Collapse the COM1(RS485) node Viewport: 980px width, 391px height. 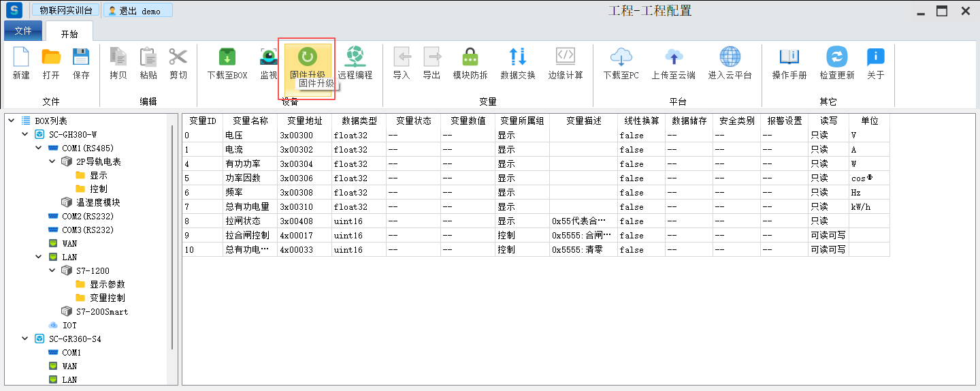point(39,148)
